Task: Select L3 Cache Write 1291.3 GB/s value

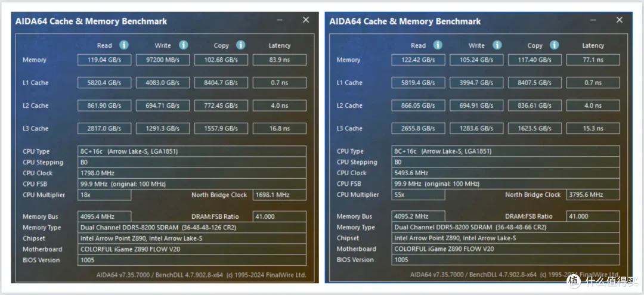Action: click(x=163, y=129)
